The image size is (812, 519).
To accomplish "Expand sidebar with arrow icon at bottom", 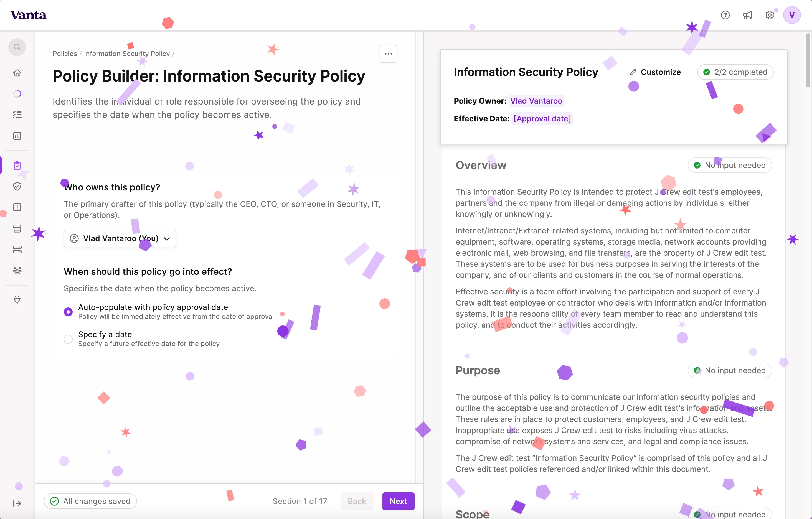I will pyautogui.click(x=17, y=503).
